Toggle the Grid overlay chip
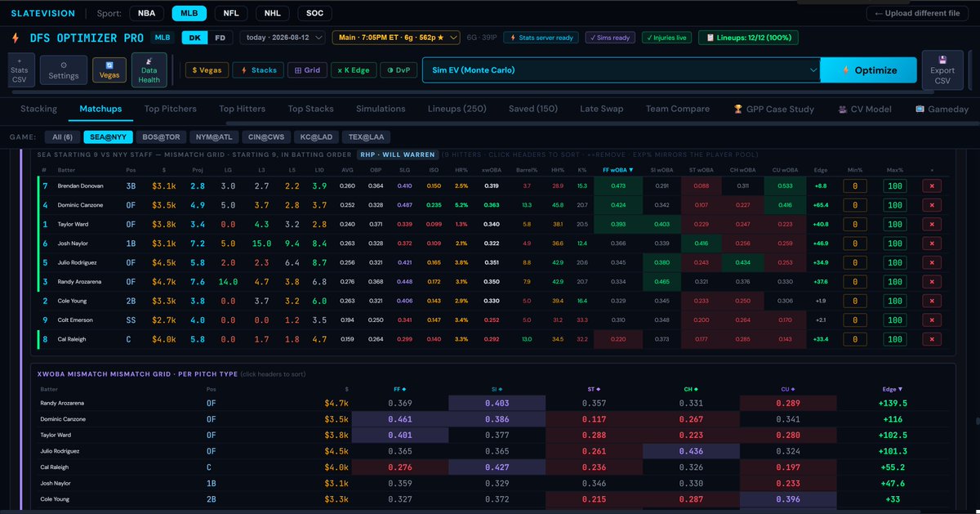Screen dimensions: 980x514 coord(307,70)
